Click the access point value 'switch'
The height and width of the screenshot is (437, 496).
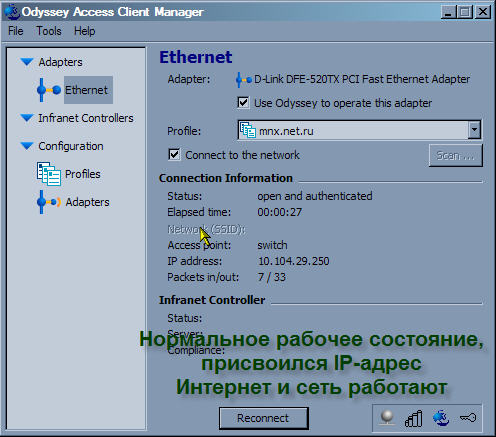click(x=272, y=245)
